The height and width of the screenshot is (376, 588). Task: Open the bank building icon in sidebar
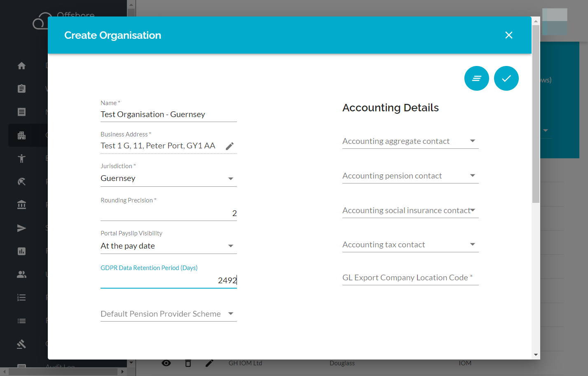22,204
